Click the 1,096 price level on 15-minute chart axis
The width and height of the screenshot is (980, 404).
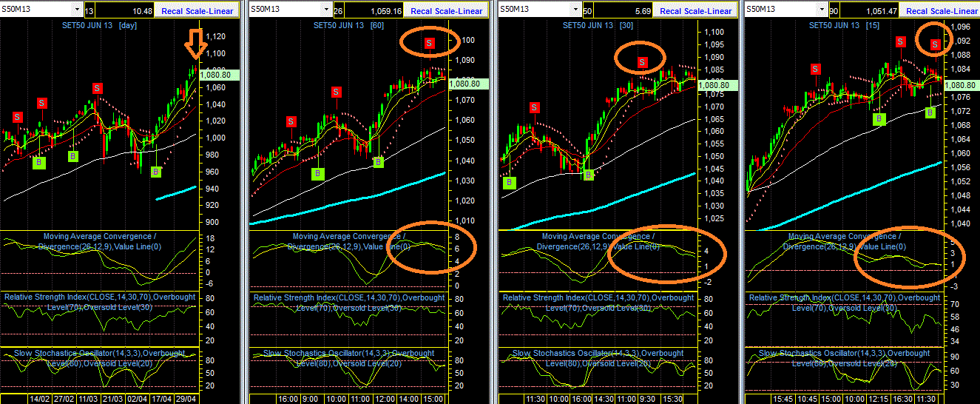pos(960,27)
